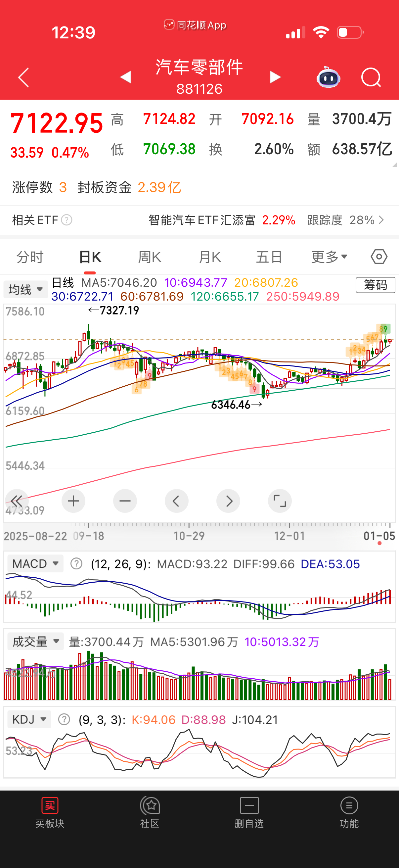Screen dimensions: 399x868
Task: Tap the current price 7122.95
Action: pyautogui.click(x=57, y=123)
